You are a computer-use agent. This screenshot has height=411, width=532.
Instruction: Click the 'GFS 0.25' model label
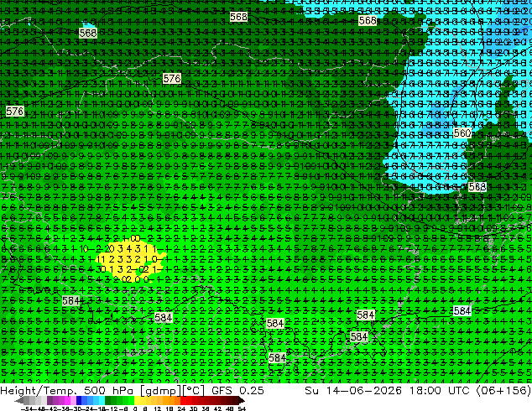(x=237, y=390)
